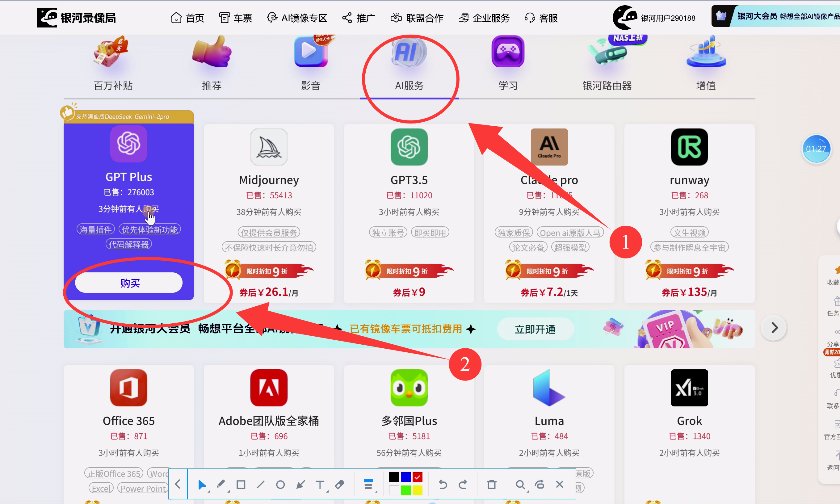Open the 推广 navigation item
Image resolution: width=840 pixels, height=504 pixels.
tap(358, 18)
